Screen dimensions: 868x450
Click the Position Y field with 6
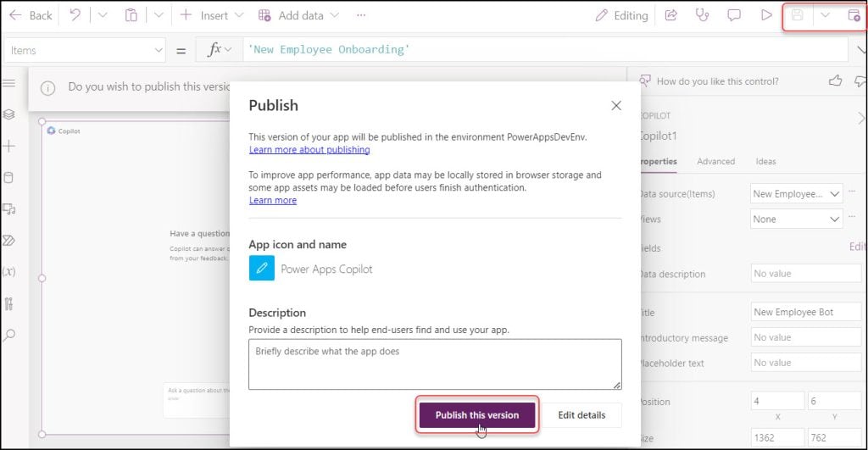[835, 401]
